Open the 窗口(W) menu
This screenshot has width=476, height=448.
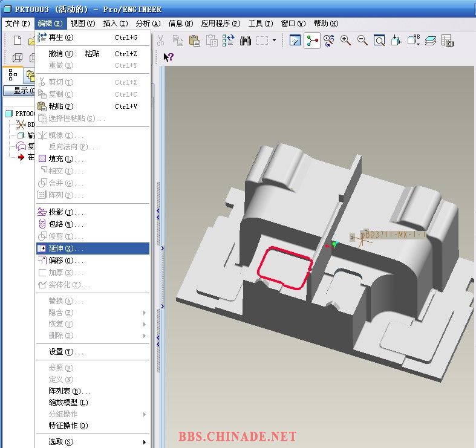(x=293, y=24)
